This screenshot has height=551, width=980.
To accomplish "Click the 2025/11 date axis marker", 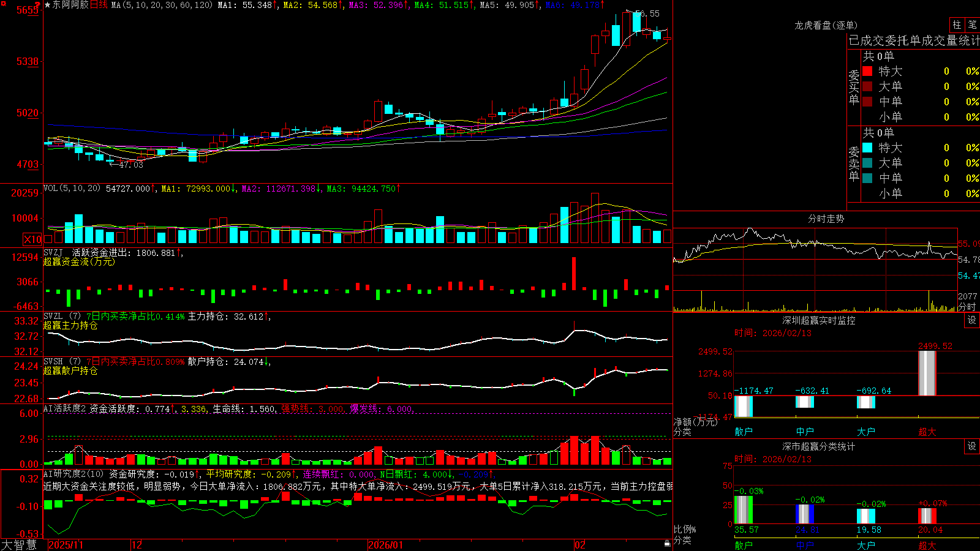I will 66,545.
